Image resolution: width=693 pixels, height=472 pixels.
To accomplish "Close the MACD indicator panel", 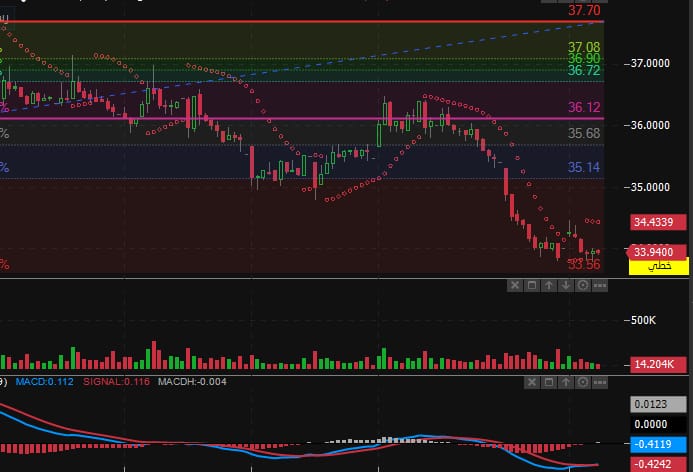I will 531,381.
